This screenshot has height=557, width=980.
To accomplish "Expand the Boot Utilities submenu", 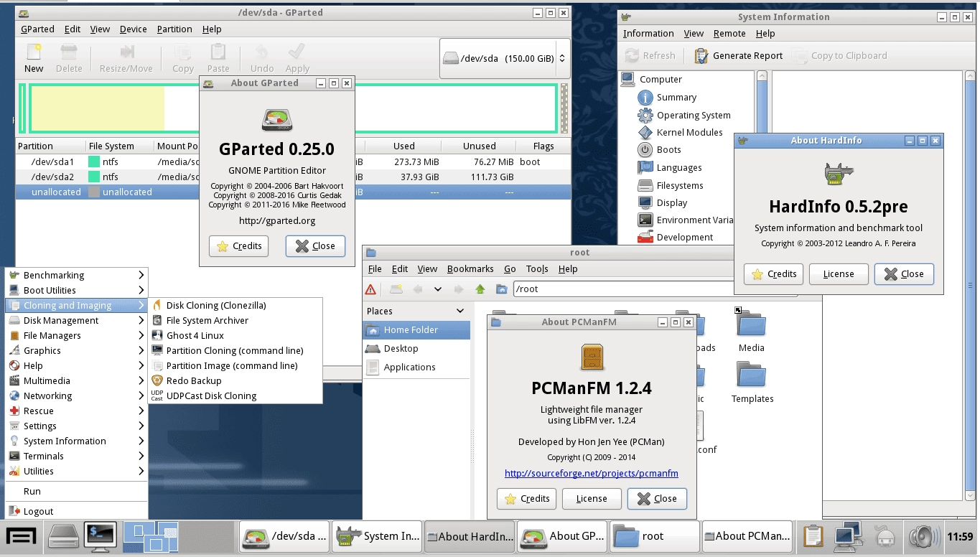I will [x=76, y=290].
